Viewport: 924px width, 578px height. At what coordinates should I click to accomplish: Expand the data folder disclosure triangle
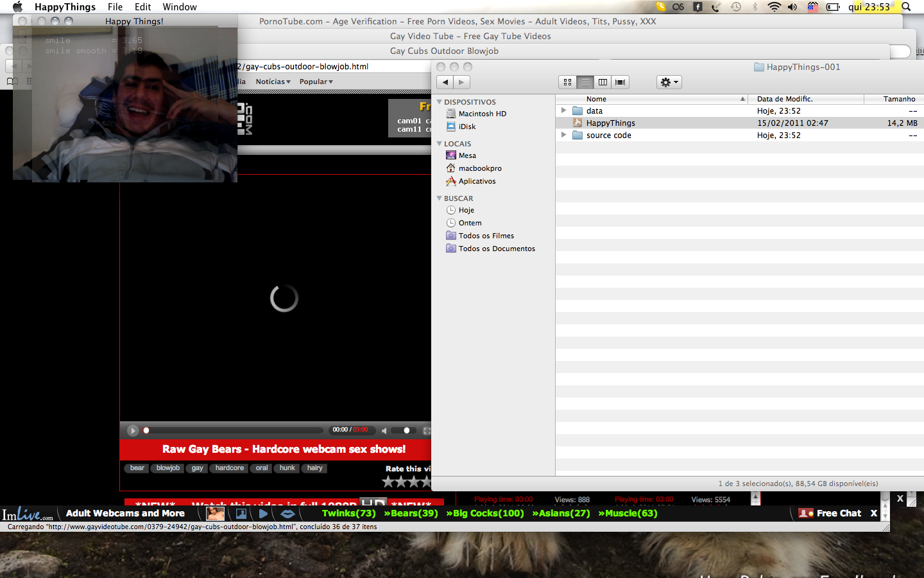(x=563, y=110)
